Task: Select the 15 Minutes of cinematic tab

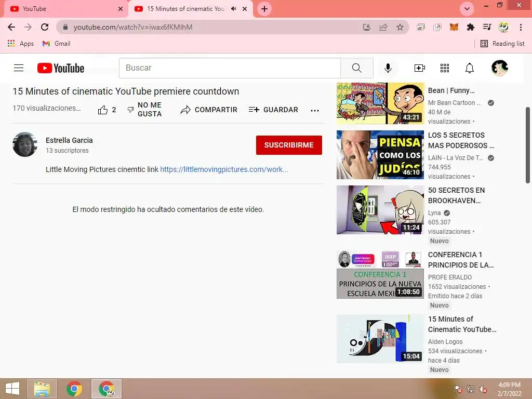Action: tap(185, 9)
